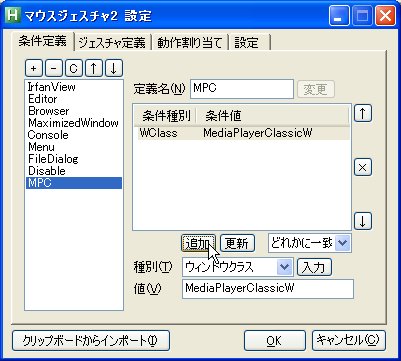Select Disable in the definition list

[74, 171]
